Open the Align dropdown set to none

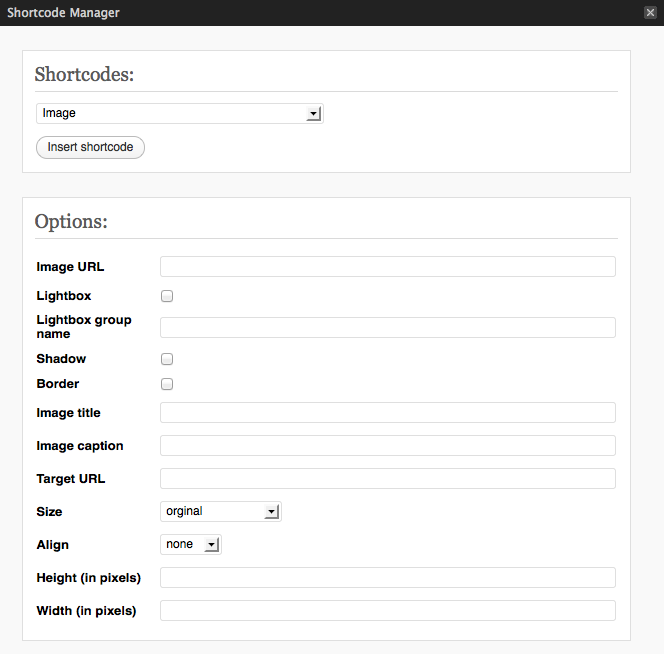click(191, 545)
